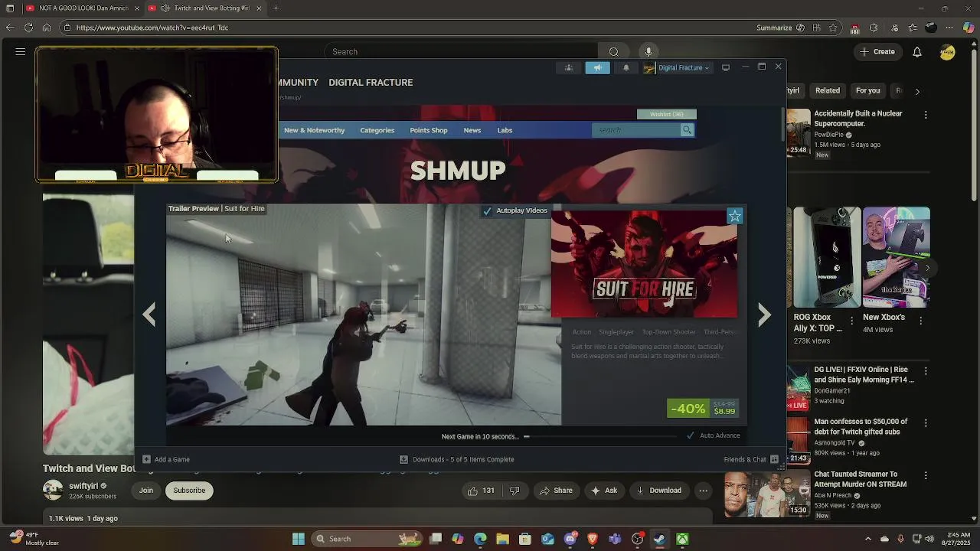Screen dimensions: 980x551
Task: Open Points Shop tab in Steam
Action: pyautogui.click(x=429, y=130)
